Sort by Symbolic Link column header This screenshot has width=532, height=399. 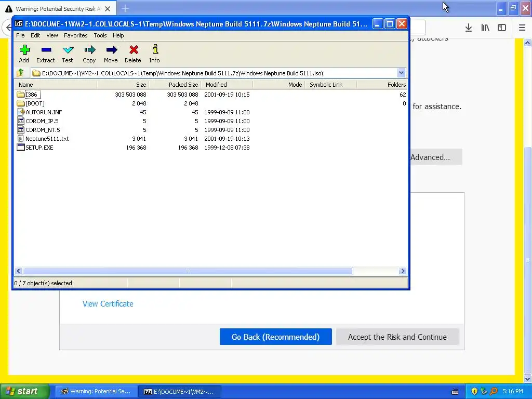coord(330,85)
